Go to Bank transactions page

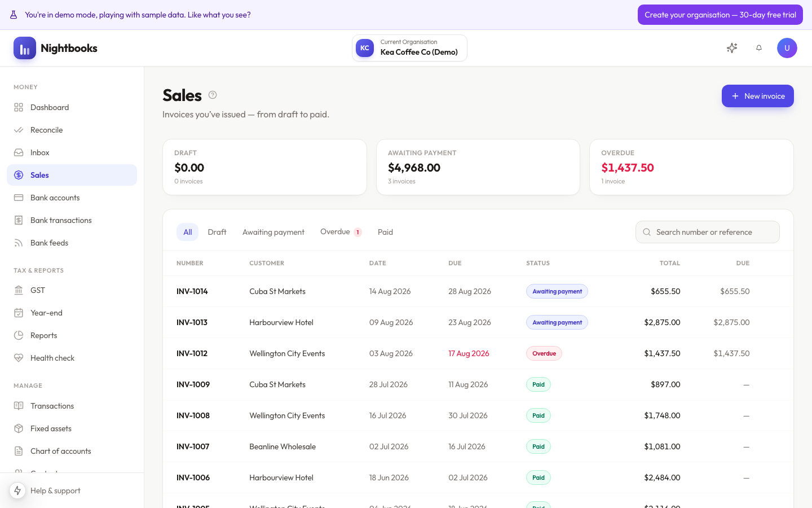tap(72, 220)
